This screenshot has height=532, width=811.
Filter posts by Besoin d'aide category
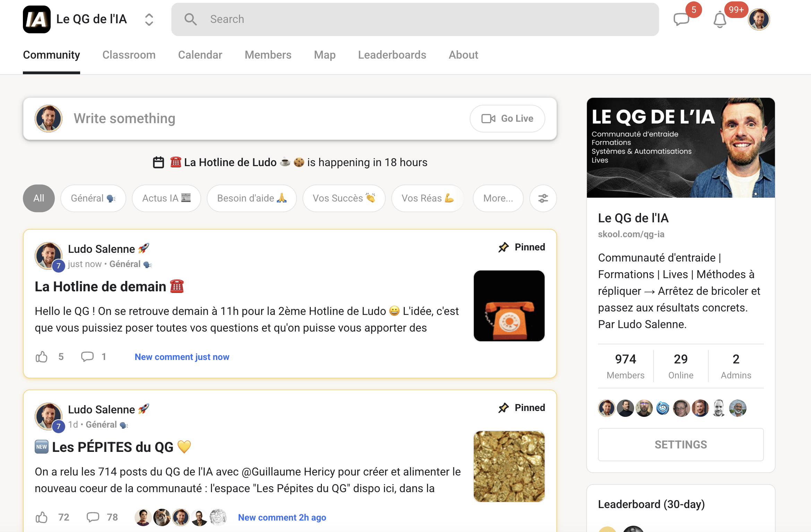[x=251, y=198]
